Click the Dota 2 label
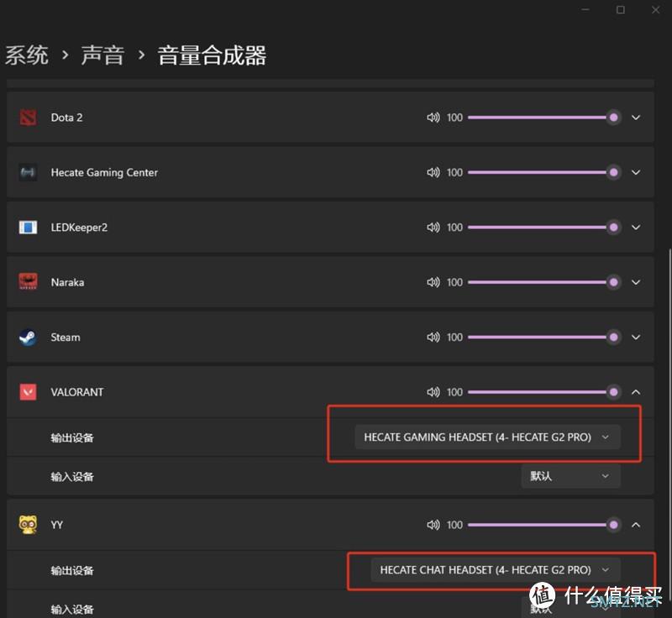Image resolution: width=672 pixels, height=618 pixels. [x=66, y=118]
